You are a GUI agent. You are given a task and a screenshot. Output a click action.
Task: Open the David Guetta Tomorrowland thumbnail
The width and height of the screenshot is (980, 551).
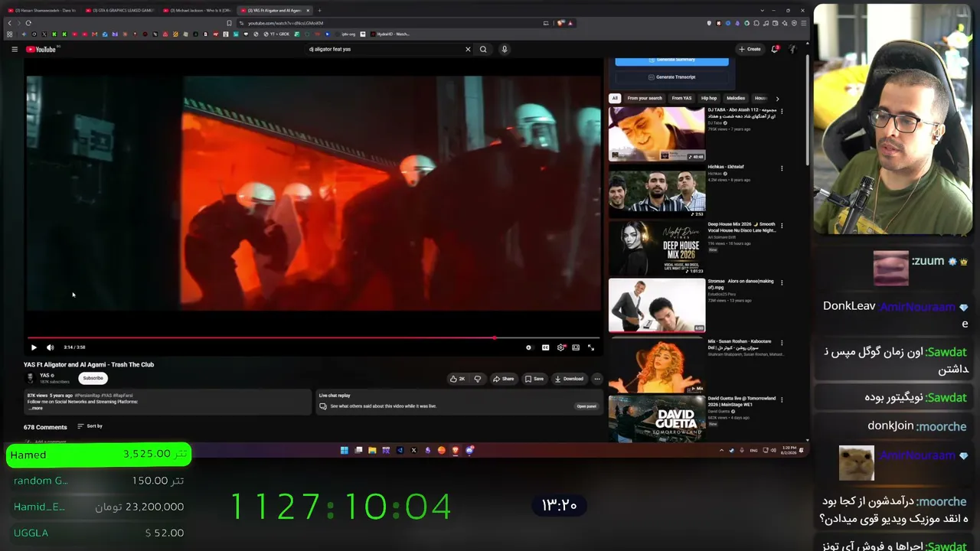(657, 419)
